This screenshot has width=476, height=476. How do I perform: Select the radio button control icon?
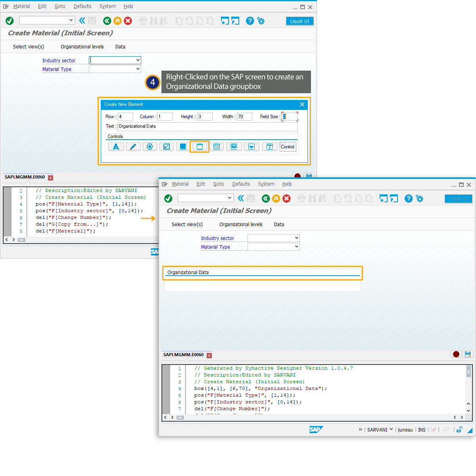click(x=150, y=147)
